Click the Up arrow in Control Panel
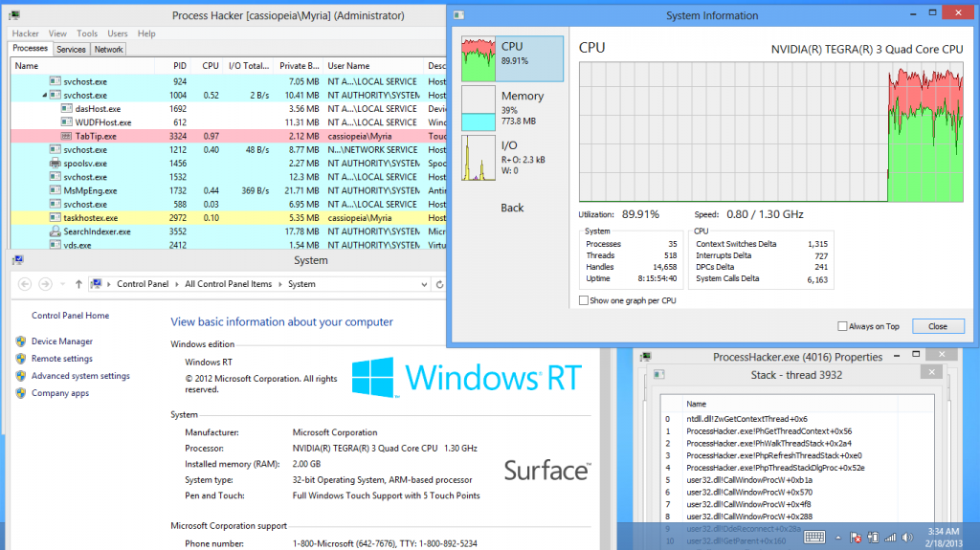The height and width of the screenshot is (550, 980). coord(78,284)
